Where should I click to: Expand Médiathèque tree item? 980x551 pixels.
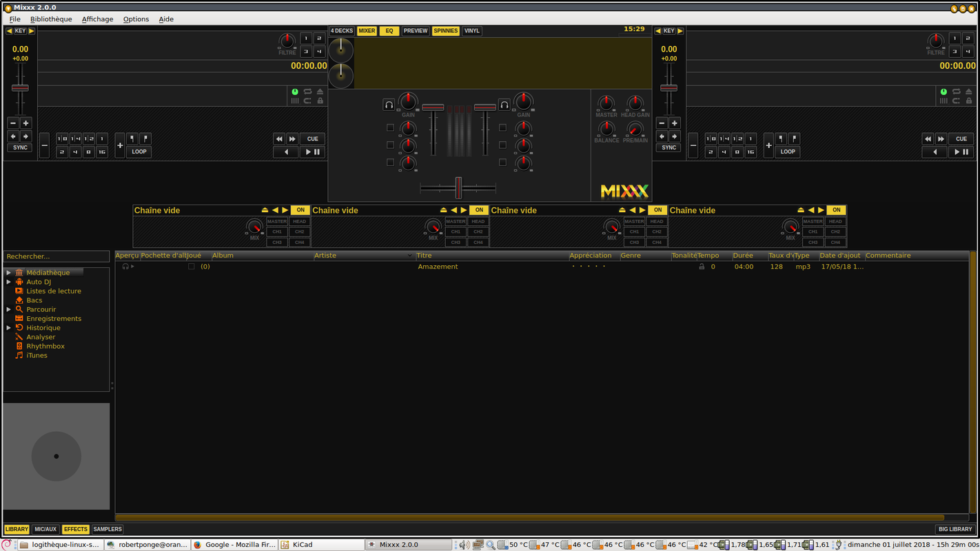click(x=9, y=273)
